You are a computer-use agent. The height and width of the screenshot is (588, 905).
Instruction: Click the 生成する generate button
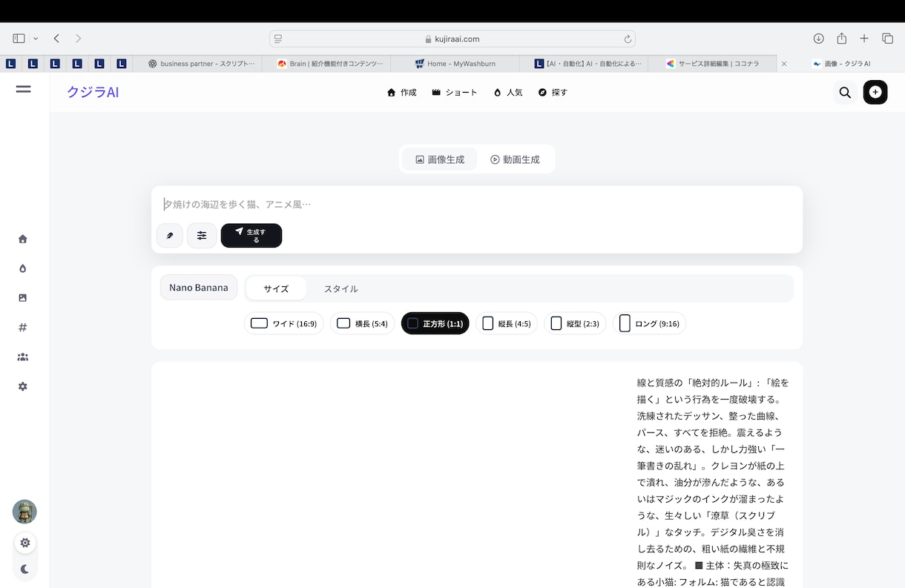click(251, 236)
